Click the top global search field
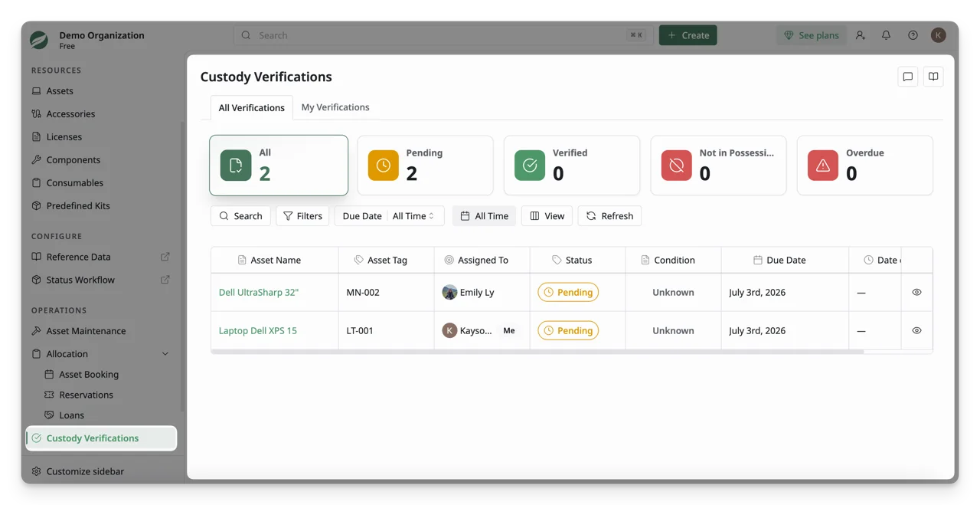Image resolution: width=980 pixels, height=505 pixels. coord(443,35)
